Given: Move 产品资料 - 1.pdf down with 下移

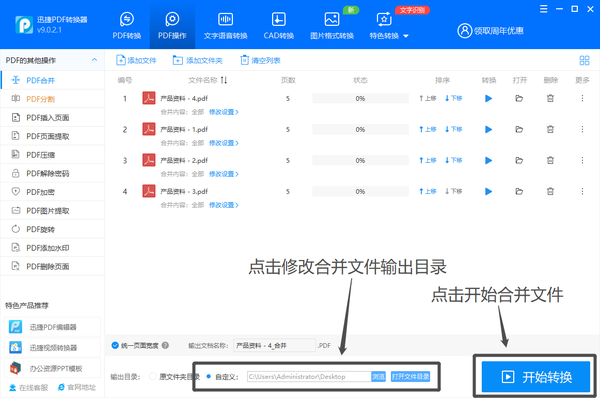Looking at the screenshot, I should [x=453, y=129].
